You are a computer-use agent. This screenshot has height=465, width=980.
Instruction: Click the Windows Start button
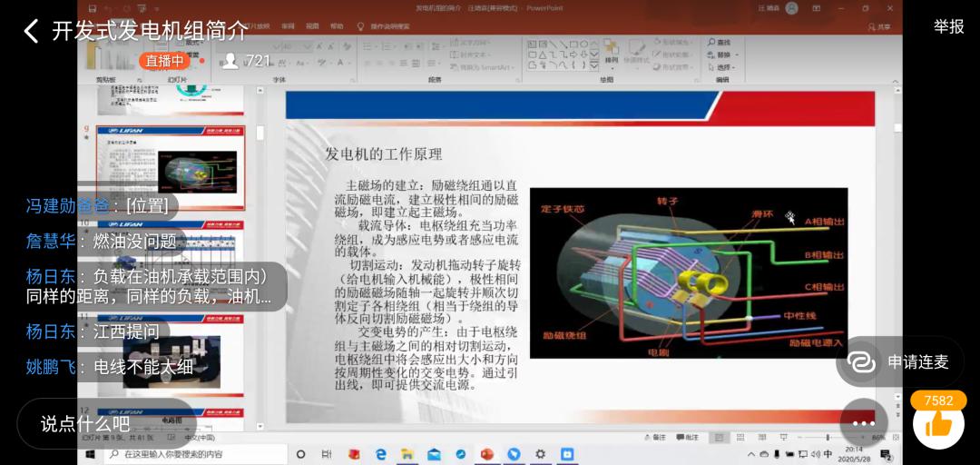(x=91, y=454)
